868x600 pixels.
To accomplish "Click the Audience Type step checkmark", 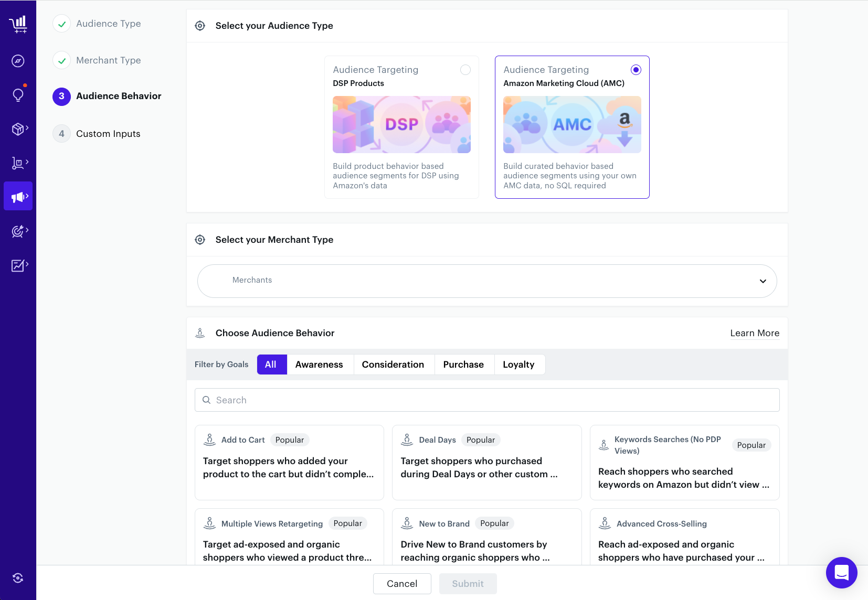I will coord(62,24).
